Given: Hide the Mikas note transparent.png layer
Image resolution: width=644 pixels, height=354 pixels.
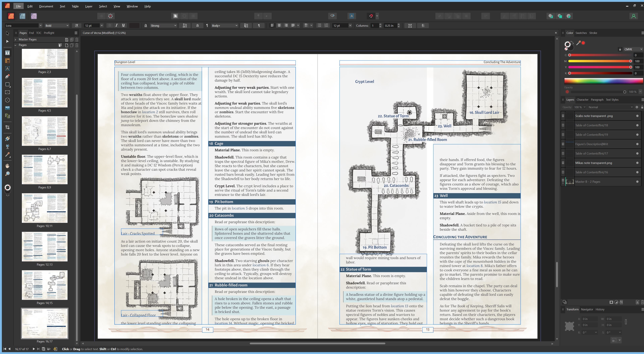Looking at the screenshot, I should tap(637, 163).
